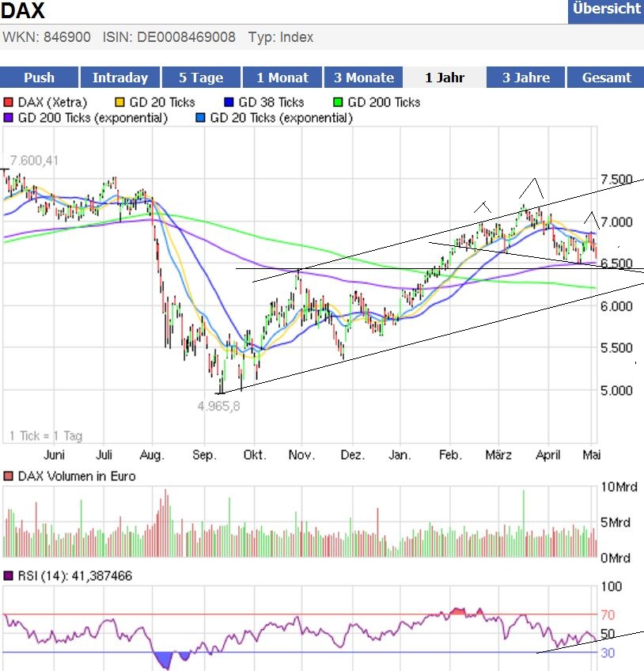Click the Aug. month axis label
This screenshot has width=644, height=671.
coord(152,455)
